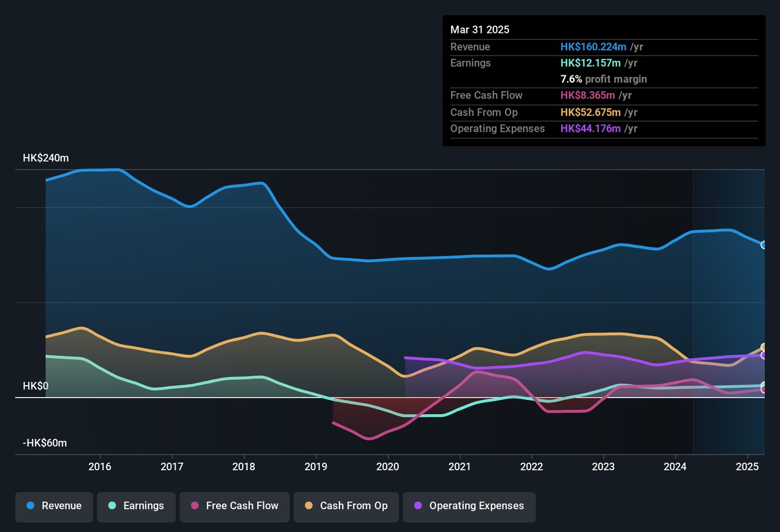Click the blue Revenue endpoint marker
Screen dimensions: 780x532
(x=764, y=245)
